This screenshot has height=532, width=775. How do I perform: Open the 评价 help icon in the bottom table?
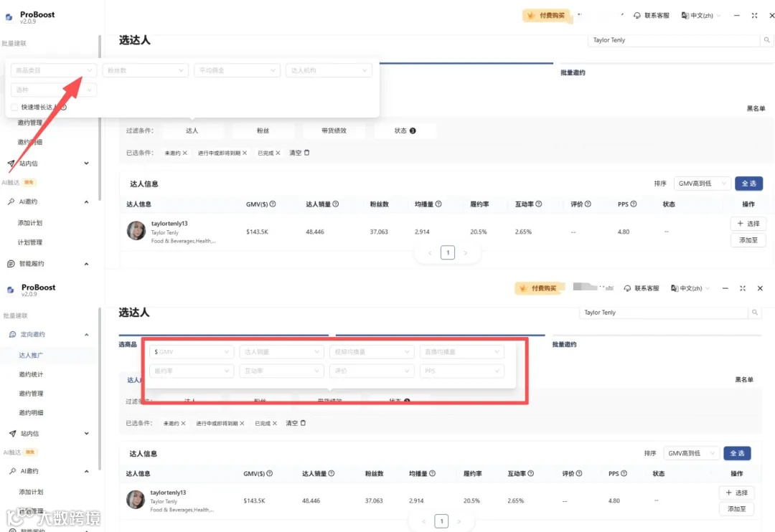[579, 473]
